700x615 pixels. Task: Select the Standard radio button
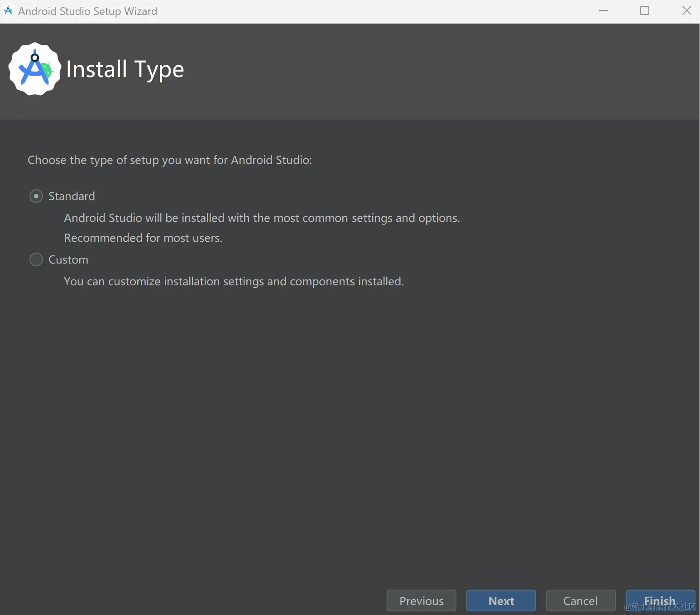[36, 196]
